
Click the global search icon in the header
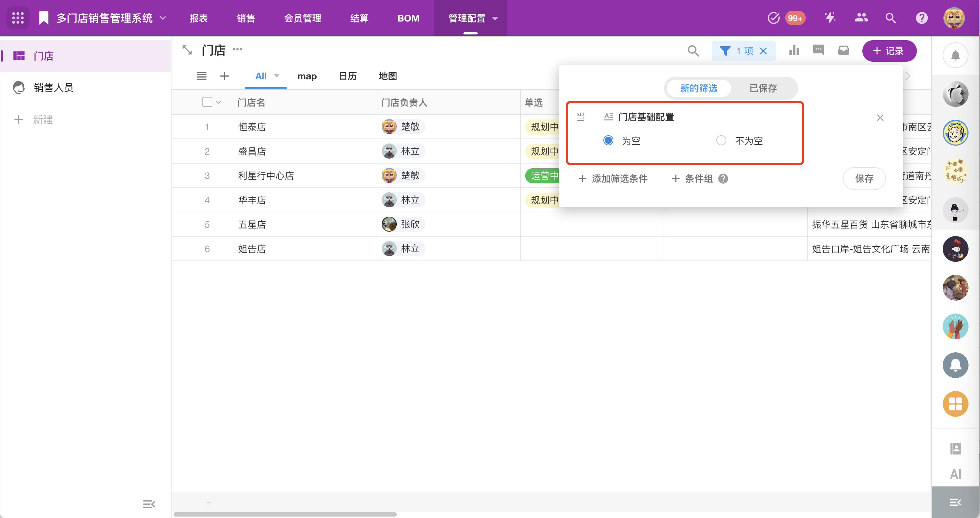click(891, 18)
